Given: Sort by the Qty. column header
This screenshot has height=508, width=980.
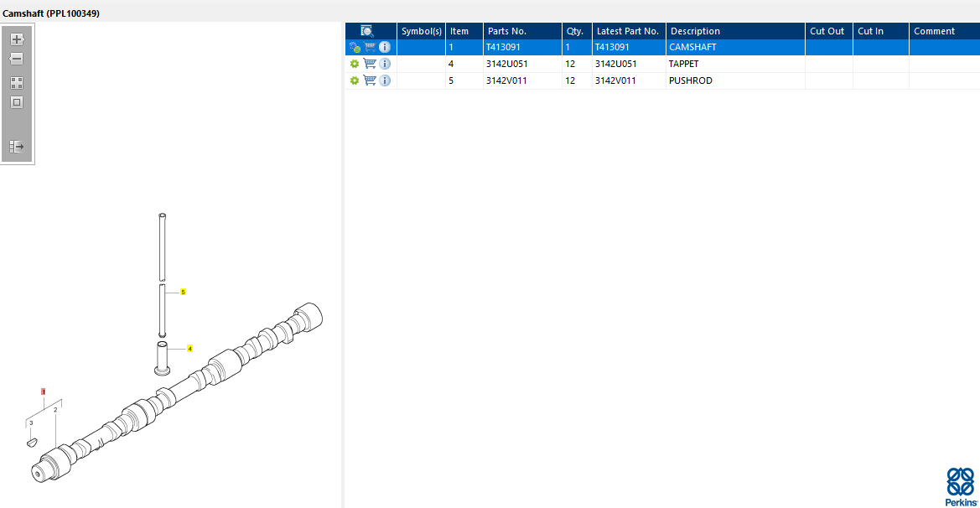Looking at the screenshot, I should click(x=577, y=31).
